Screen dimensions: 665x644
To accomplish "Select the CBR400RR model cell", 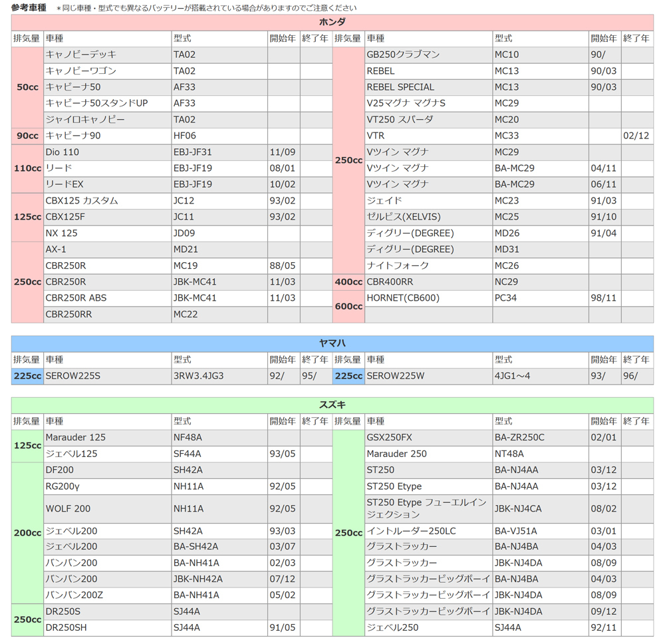I will pos(428,281).
